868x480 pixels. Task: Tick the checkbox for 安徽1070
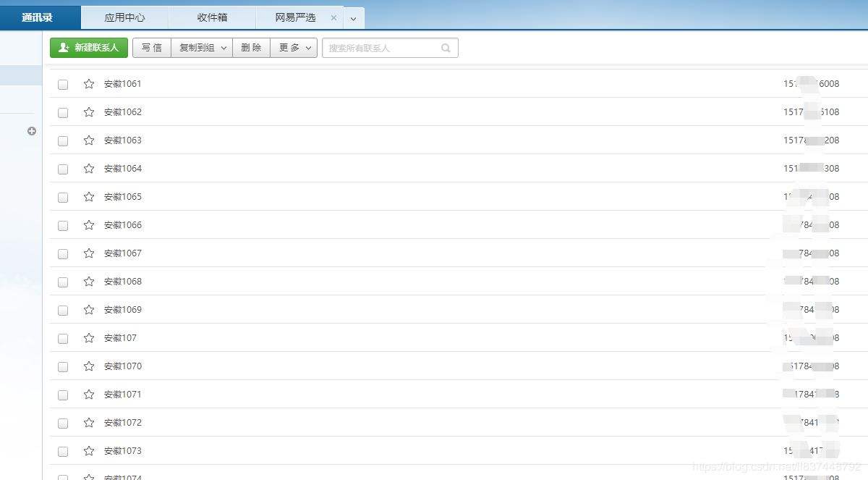tap(63, 367)
